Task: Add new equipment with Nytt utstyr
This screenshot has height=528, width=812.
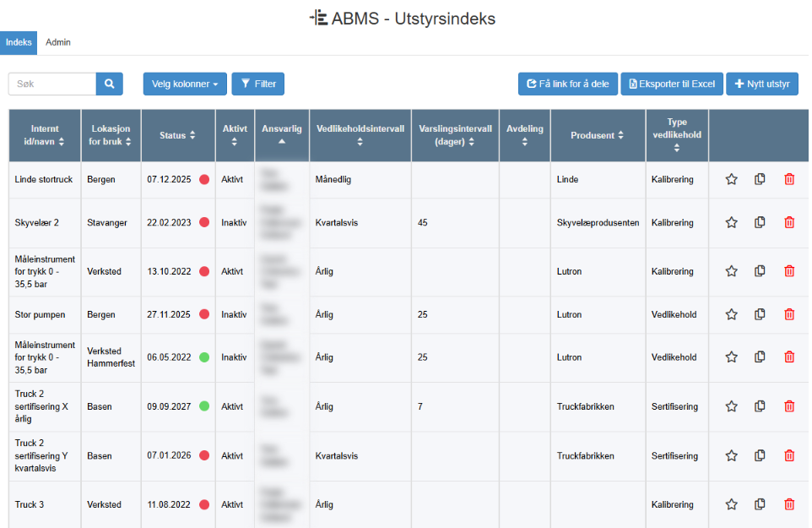Action: click(x=761, y=84)
